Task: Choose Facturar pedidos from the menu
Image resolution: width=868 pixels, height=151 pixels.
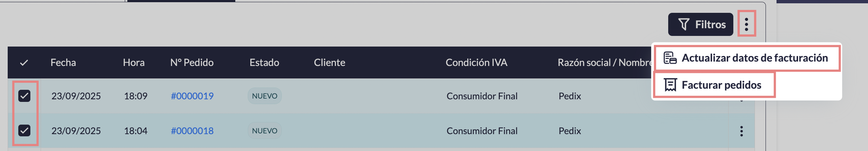Action: click(714, 85)
